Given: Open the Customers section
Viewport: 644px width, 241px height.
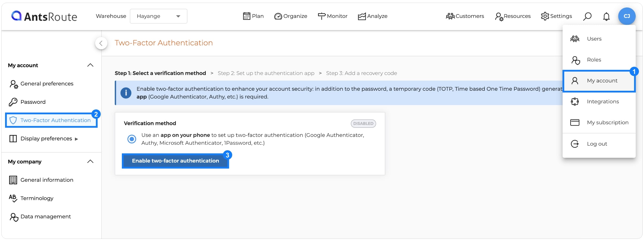Looking at the screenshot, I should point(465,16).
